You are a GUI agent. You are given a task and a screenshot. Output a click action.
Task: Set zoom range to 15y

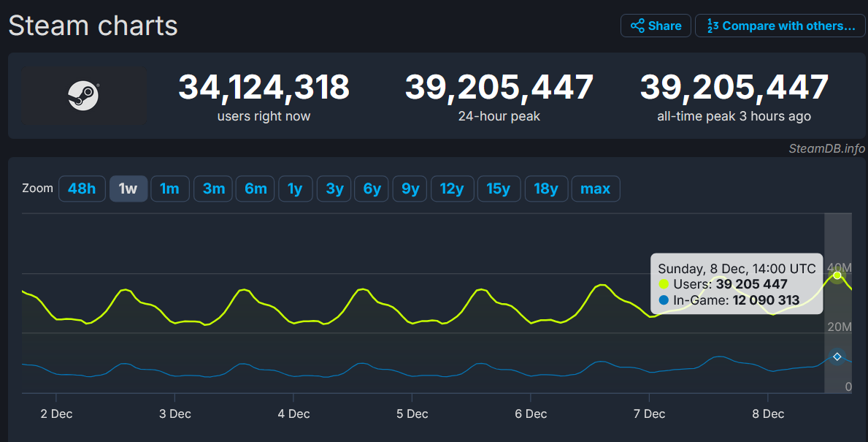(499, 189)
